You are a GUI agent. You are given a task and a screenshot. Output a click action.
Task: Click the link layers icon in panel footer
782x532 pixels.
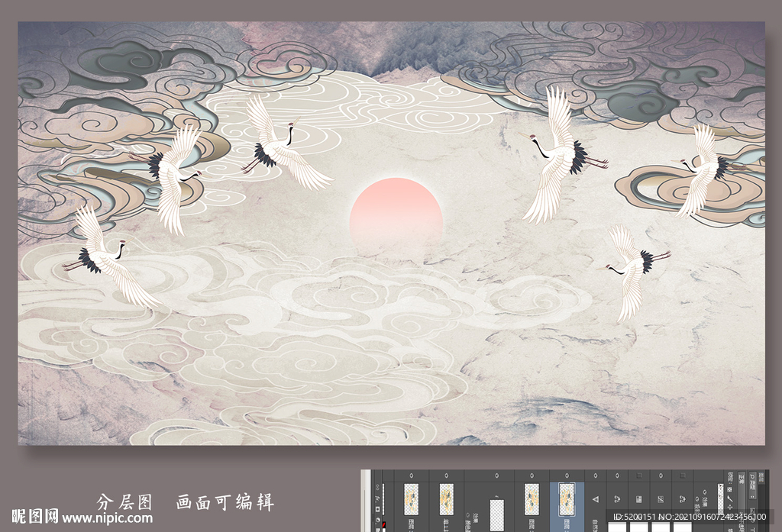click(377, 487)
